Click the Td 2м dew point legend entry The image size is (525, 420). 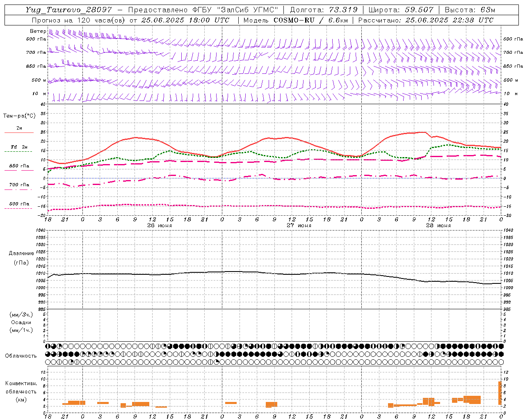[19, 147]
